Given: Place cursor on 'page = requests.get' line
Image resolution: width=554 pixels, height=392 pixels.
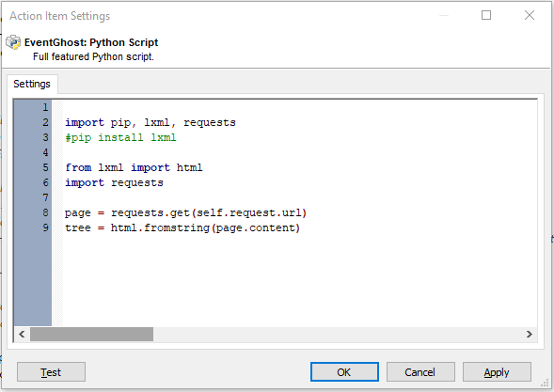Looking at the screenshot, I should 185,213.
